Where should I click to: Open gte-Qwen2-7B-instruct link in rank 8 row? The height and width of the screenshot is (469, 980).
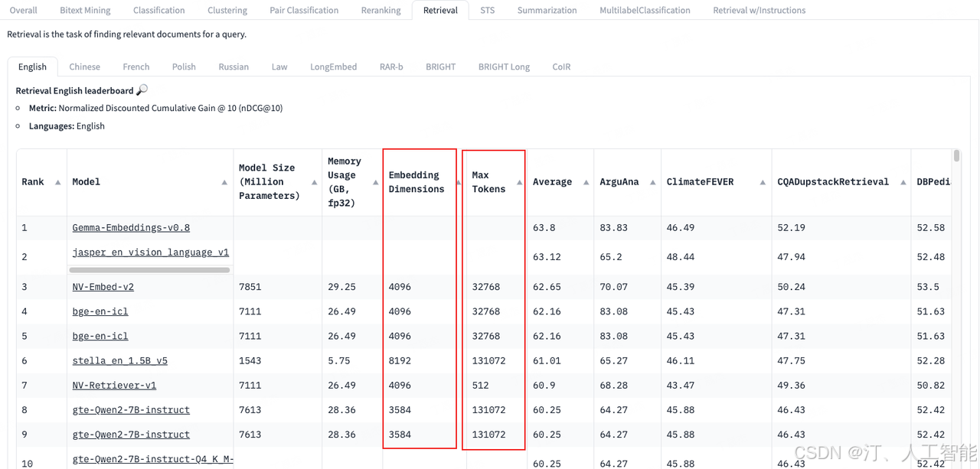131,409
